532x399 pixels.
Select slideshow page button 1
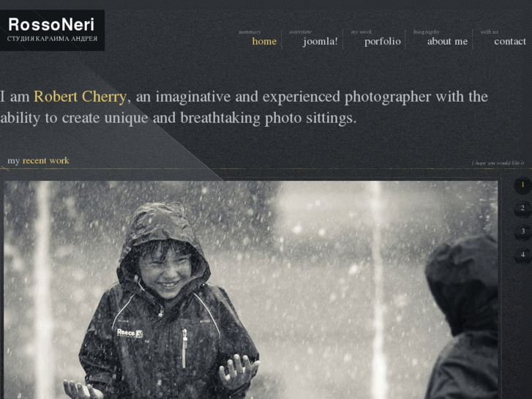tap(522, 185)
